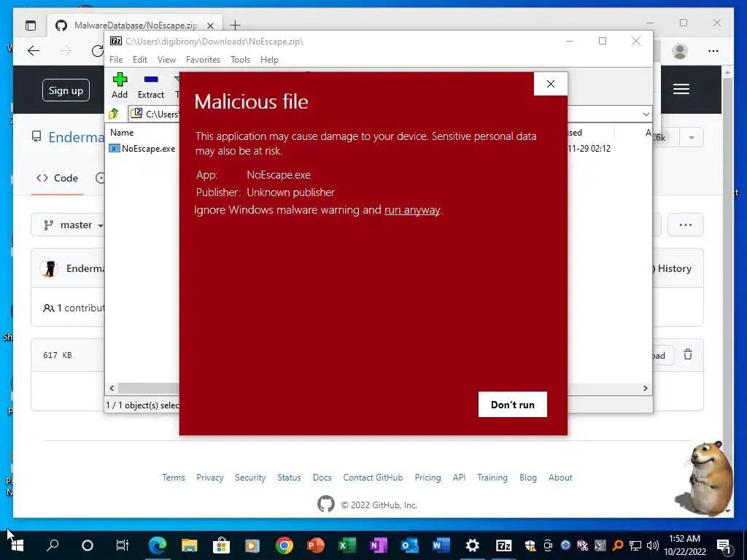Open the Training footer link

click(x=492, y=478)
